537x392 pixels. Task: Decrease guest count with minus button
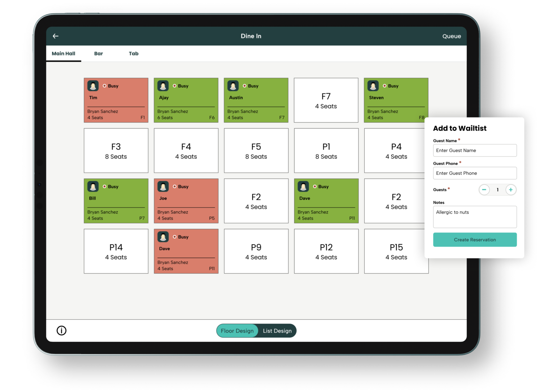484,190
